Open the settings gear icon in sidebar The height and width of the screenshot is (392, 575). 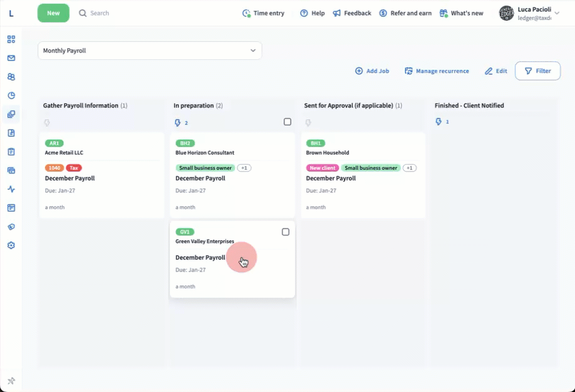coord(11,245)
